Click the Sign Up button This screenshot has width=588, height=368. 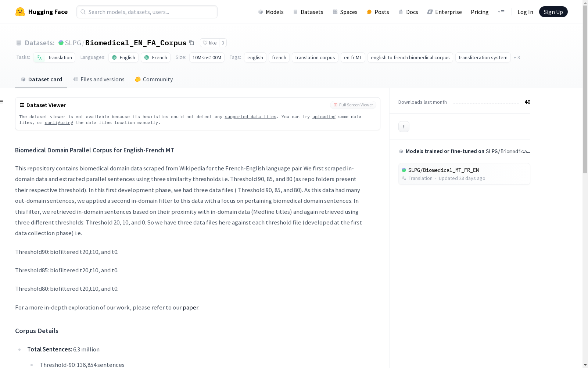click(x=553, y=12)
